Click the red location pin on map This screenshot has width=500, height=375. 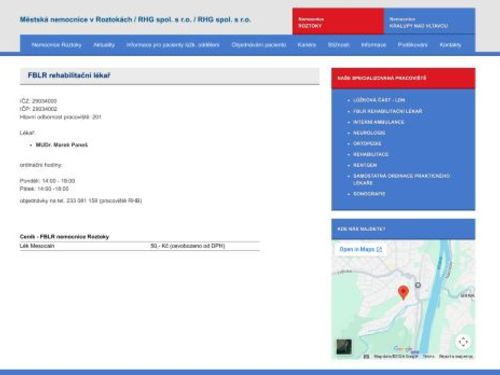tap(403, 292)
